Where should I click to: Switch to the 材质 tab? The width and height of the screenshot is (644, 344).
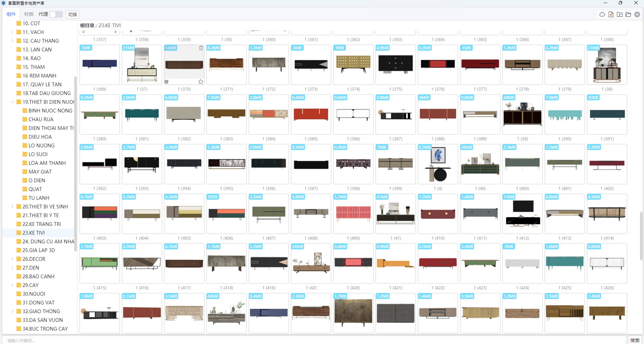tap(29, 14)
